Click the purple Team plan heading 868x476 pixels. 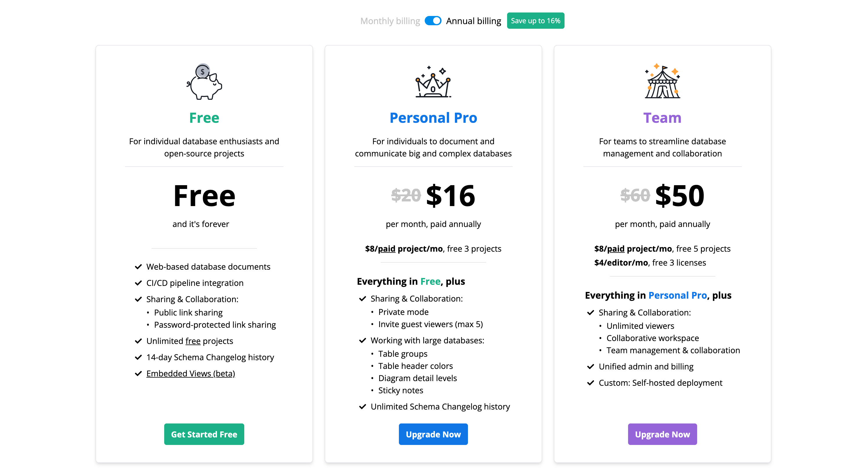coord(662,118)
